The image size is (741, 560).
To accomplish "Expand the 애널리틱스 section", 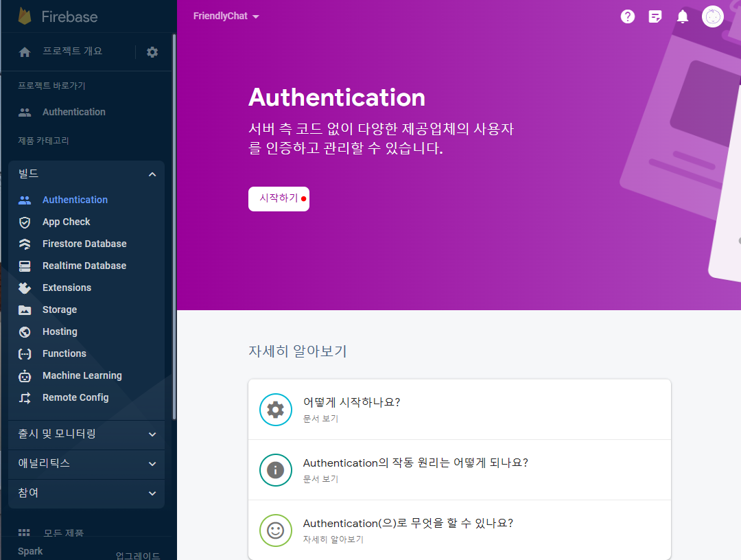I will click(86, 464).
